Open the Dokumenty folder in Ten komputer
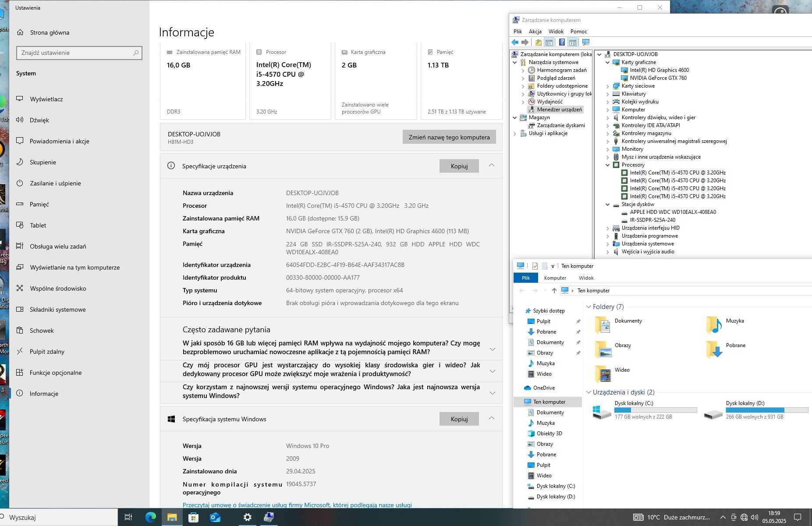Viewport: 812px width, 526px height. (619, 325)
